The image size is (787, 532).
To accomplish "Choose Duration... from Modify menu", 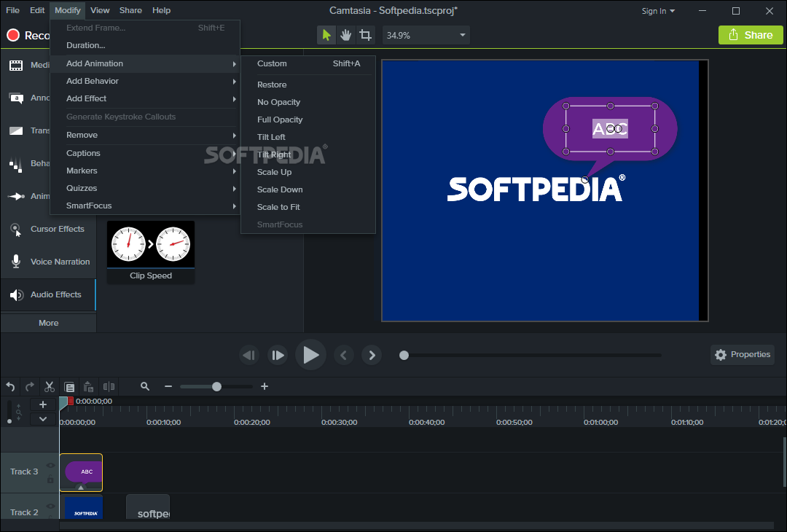I will tap(145, 45).
